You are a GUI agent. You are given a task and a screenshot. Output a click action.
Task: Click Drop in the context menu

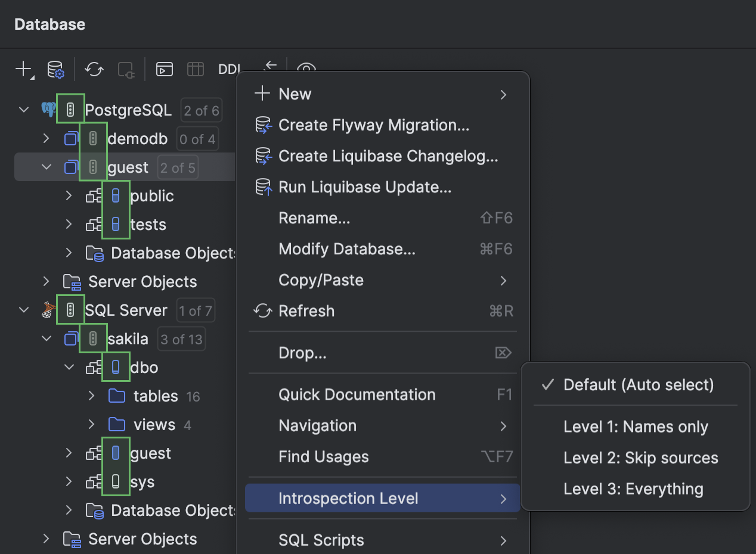click(x=302, y=353)
